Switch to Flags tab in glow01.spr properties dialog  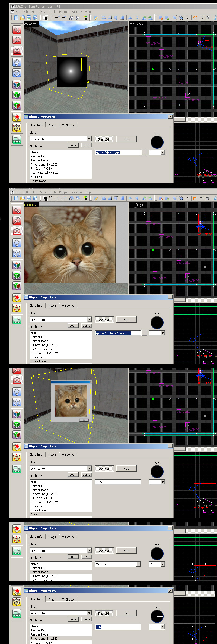(52, 125)
